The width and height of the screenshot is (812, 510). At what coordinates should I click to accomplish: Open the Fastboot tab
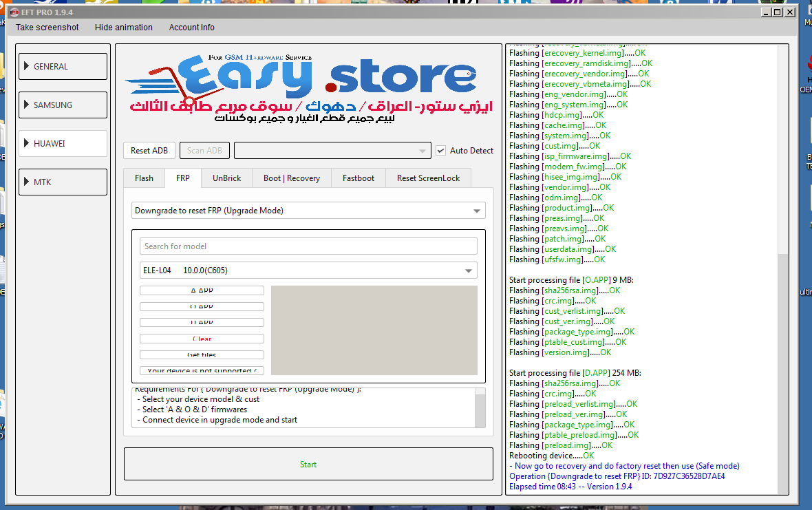pyautogui.click(x=359, y=178)
